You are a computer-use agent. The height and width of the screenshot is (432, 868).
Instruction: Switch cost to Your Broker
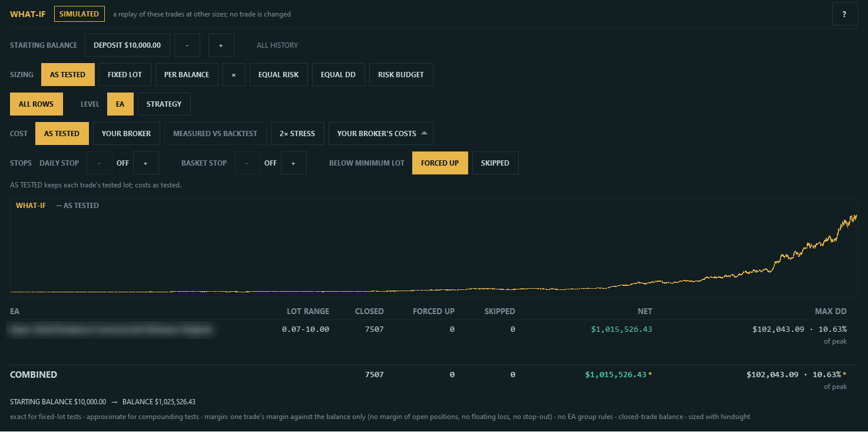pos(127,134)
